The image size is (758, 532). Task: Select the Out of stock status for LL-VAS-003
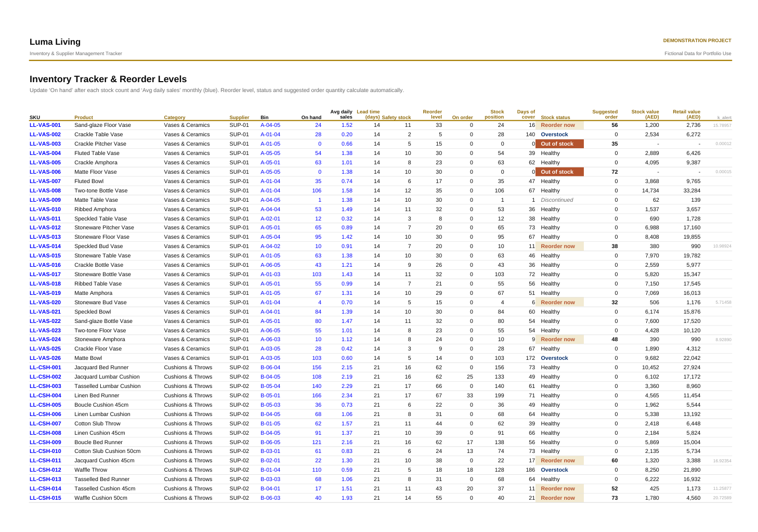(560, 144)
